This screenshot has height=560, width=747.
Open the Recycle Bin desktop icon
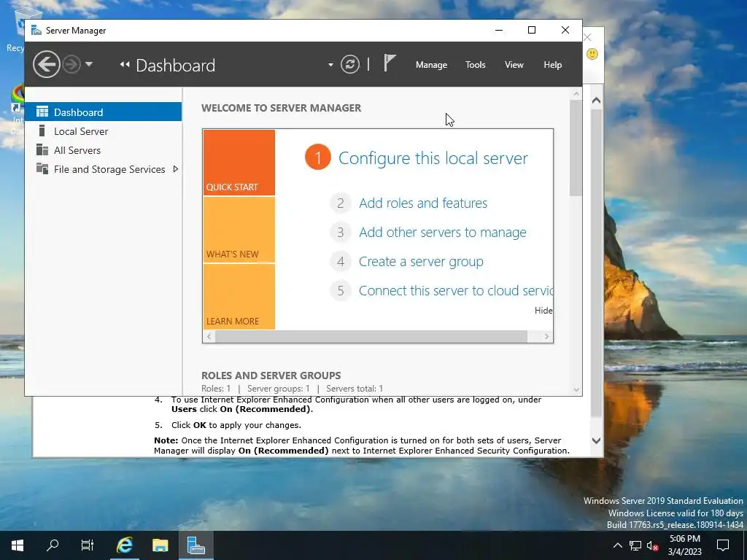(15, 29)
